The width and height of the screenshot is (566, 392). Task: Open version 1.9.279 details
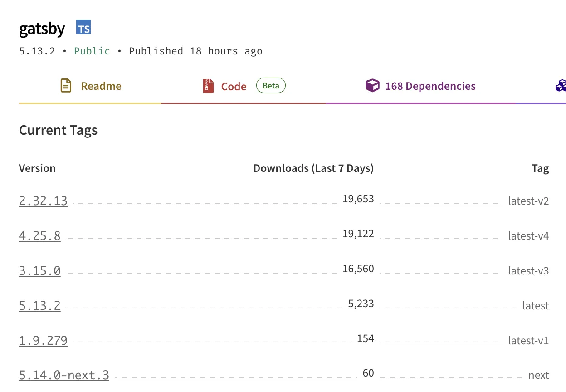click(x=43, y=340)
